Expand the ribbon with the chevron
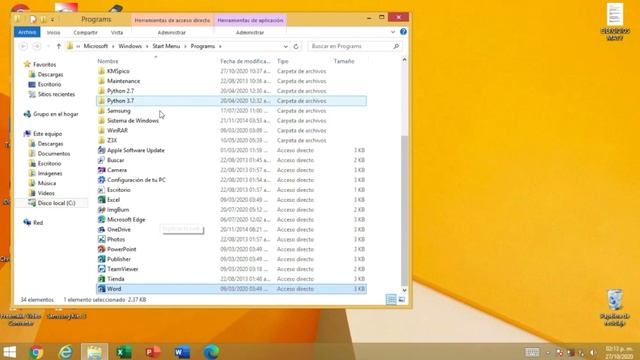This screenshot has width=640, height=360. click(x=393, y=32)
